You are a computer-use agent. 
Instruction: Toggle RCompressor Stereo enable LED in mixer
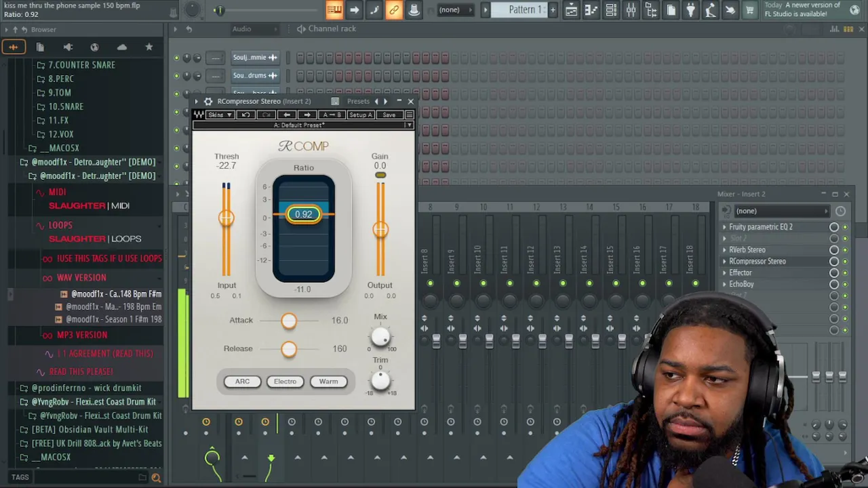(x=845, y=262)
